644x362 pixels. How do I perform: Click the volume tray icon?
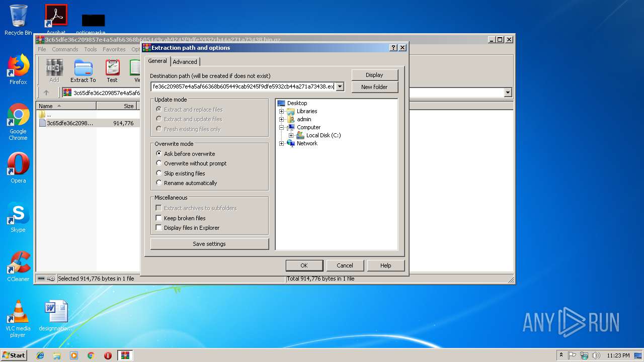click(596, 355)
